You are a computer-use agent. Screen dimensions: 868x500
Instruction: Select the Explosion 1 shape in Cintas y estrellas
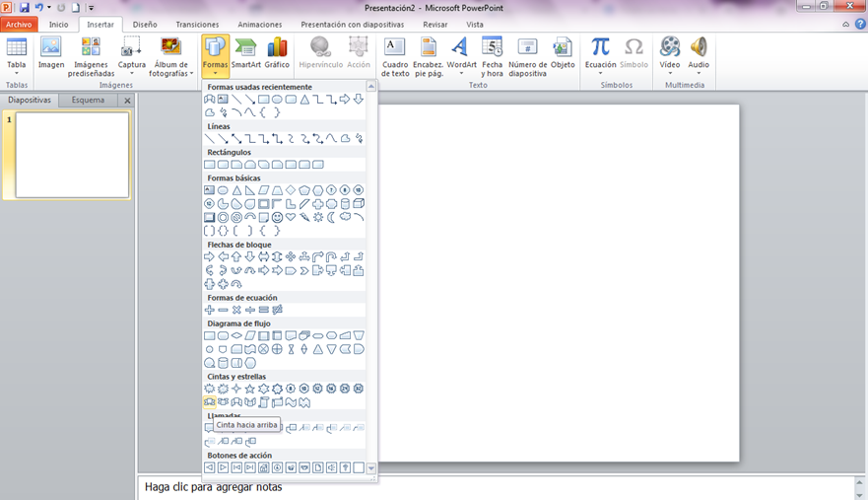209,389
